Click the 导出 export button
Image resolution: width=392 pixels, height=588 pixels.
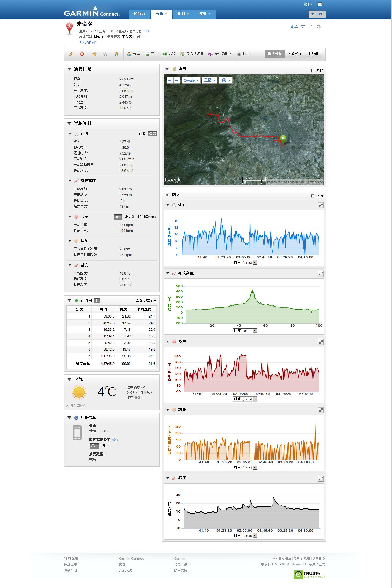[151, 54]
